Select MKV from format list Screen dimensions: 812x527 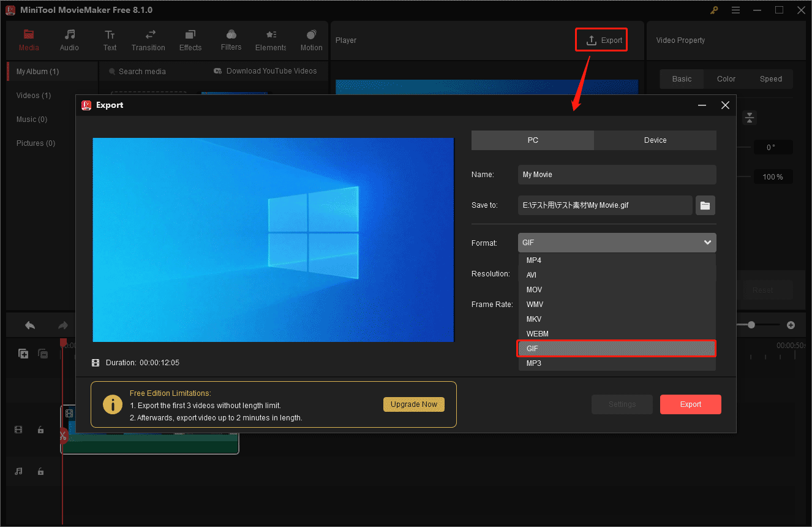point(617,319)
